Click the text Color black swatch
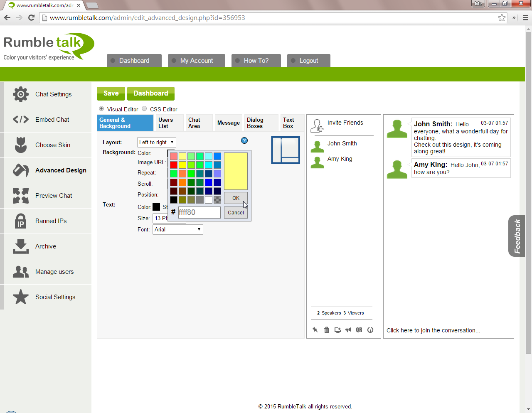Screen dimensions: 532x413 pyautogui.click(x=156, y=207)
